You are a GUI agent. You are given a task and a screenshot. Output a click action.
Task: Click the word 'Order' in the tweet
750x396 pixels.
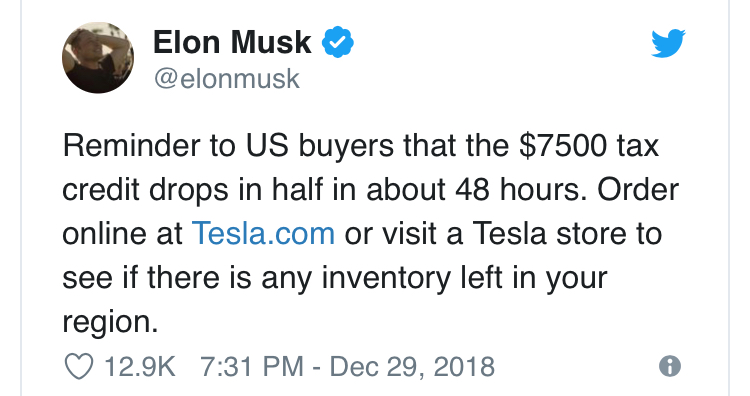[x=638, y=189]
